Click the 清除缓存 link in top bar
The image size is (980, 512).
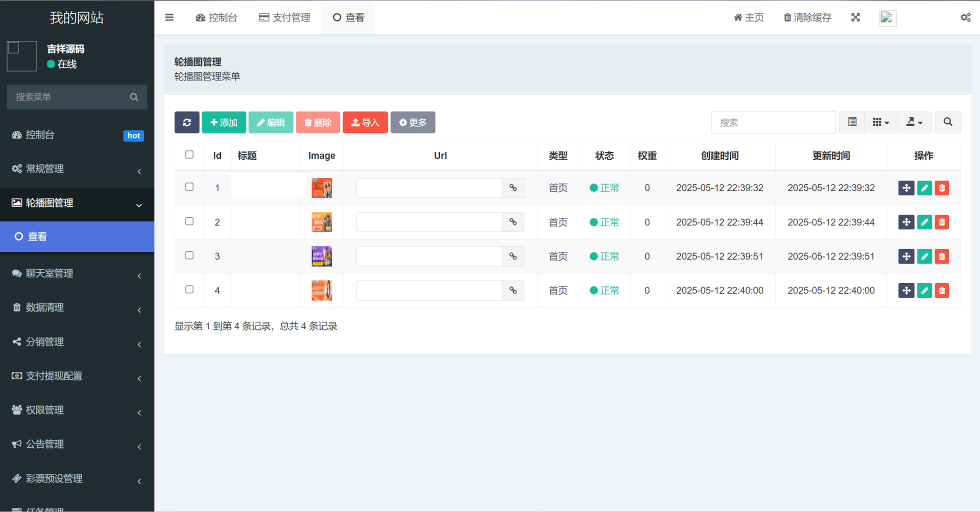pyautogui.click(x=806, y=17)
